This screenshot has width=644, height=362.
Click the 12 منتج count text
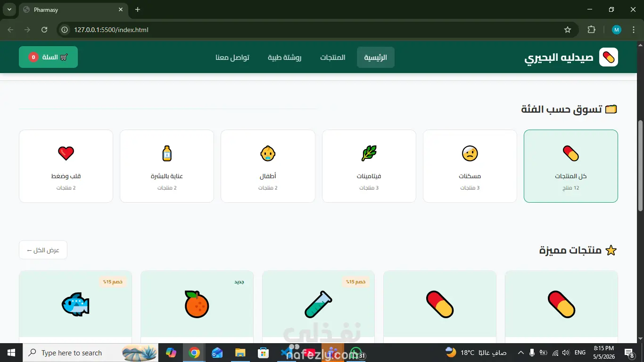click(x=571, y=188)
